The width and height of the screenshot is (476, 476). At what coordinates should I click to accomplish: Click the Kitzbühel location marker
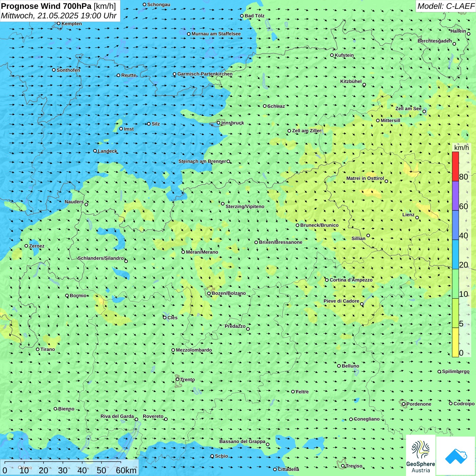364,85
